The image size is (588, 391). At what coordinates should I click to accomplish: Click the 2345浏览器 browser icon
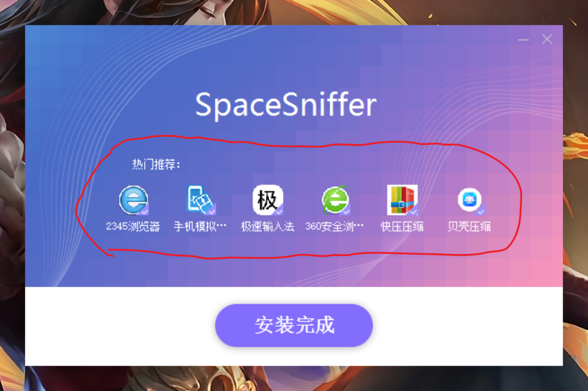click(x=133, y=200)
